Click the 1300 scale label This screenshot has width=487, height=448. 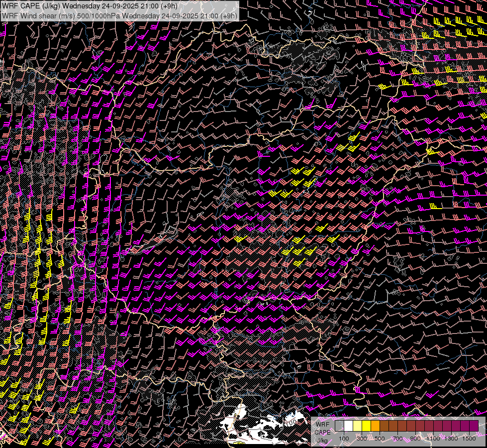tap(451, 439)
